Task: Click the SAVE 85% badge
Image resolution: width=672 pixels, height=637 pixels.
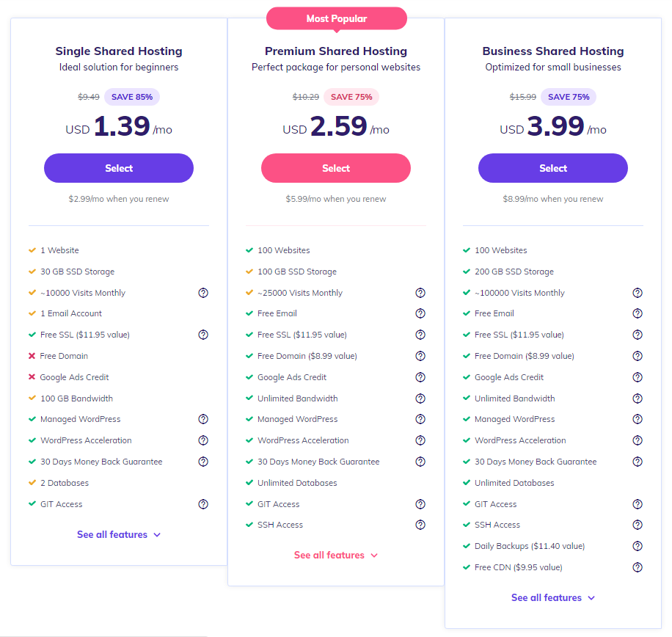Action: 132,97
